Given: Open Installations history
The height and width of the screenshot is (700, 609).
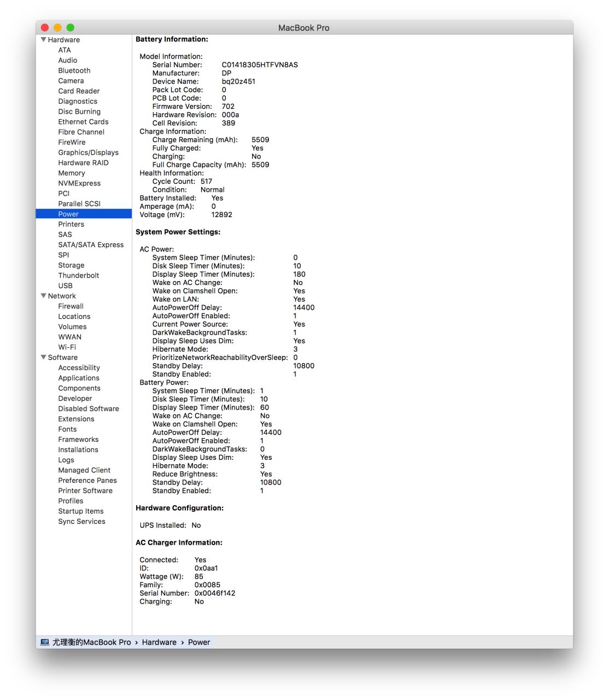Looking at the screenshot, I should click(x=78, y=450).
